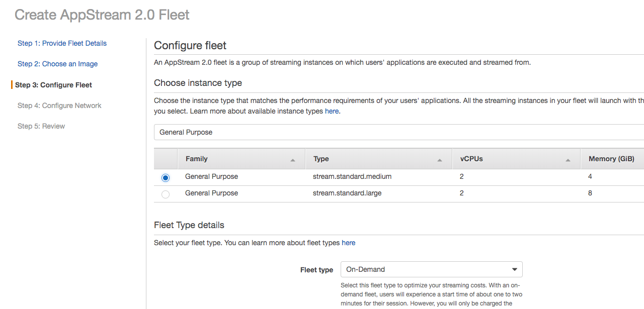Viewport: 644px width, 309px height.
Task: Click the stream.standard.medium type cell
Action: pos(352,176)
